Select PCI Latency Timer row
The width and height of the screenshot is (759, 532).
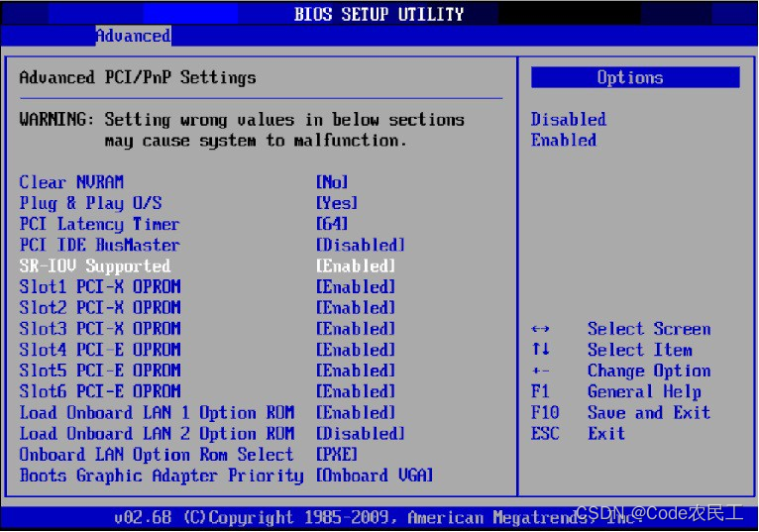click(100, 224)
